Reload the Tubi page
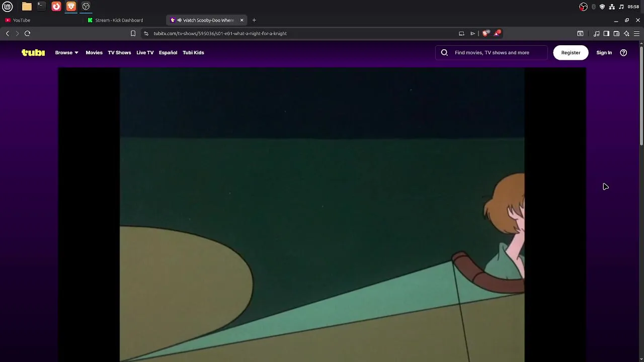Screen dimensions: 644x362 click(28, 33)
